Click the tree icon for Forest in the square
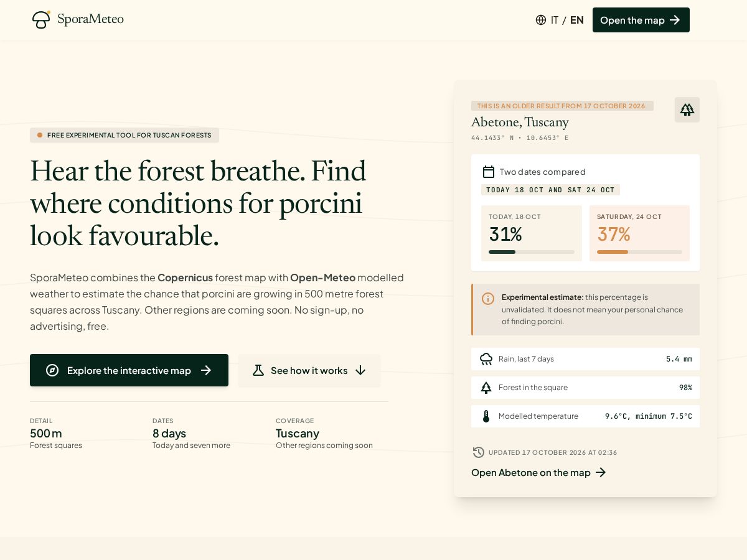 coord(486,388)
